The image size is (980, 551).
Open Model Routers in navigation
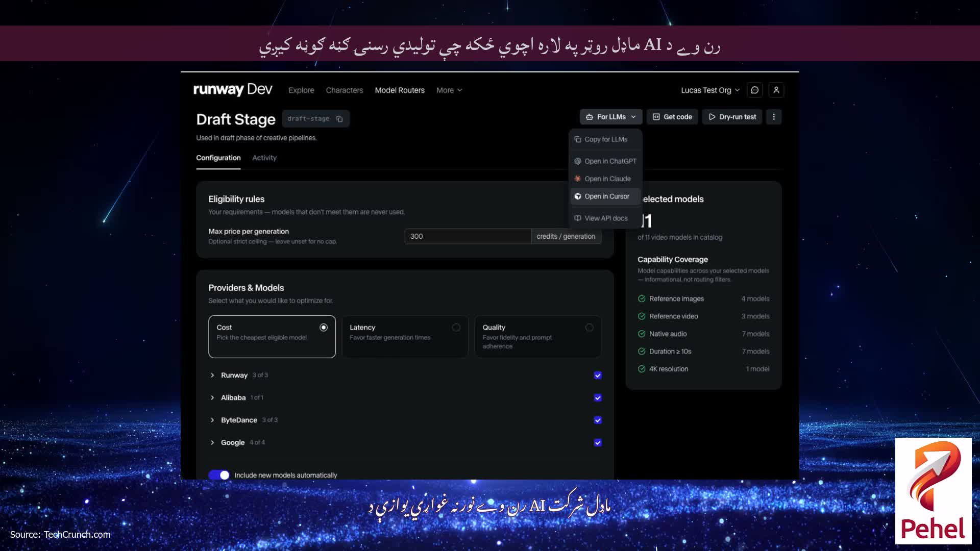coord(400,90)
